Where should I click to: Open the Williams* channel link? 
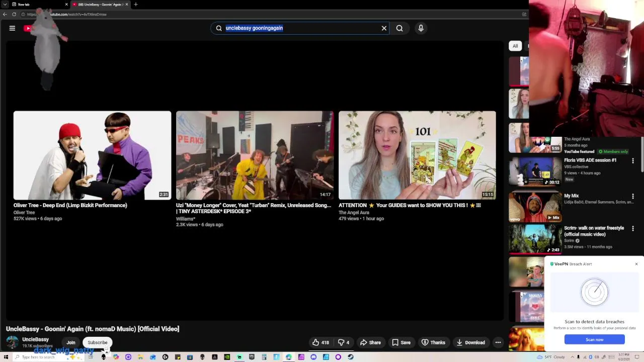(x=186, y=219)
